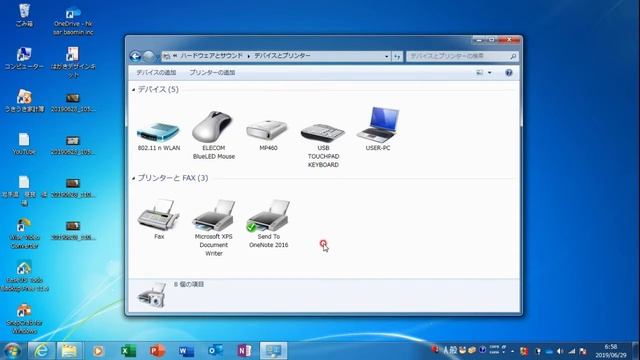Click the back navigation arrow button
This screenshot has width=640, height=360.
click(135, 56)
